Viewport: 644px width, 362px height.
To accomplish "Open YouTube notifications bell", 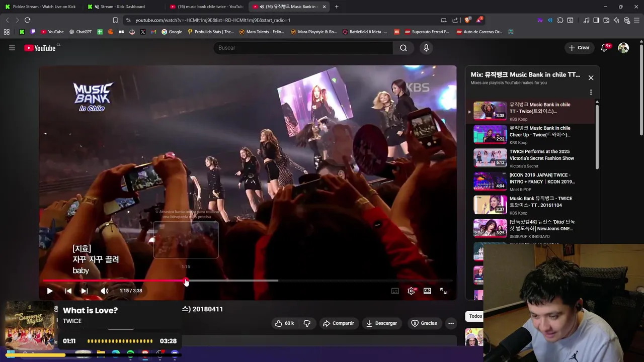I will (604, 48).
